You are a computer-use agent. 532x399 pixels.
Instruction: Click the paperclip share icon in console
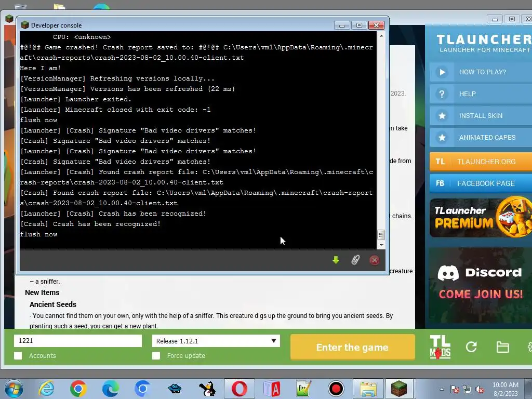coord(355,260)
